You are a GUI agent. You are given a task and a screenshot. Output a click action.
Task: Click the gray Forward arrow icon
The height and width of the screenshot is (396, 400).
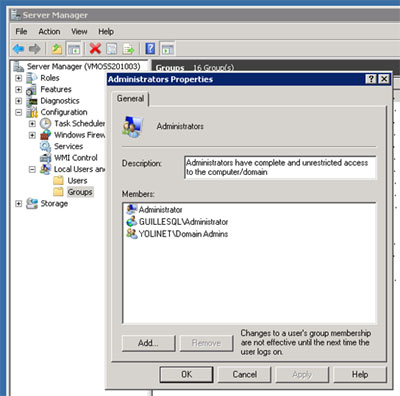point(34,49)
